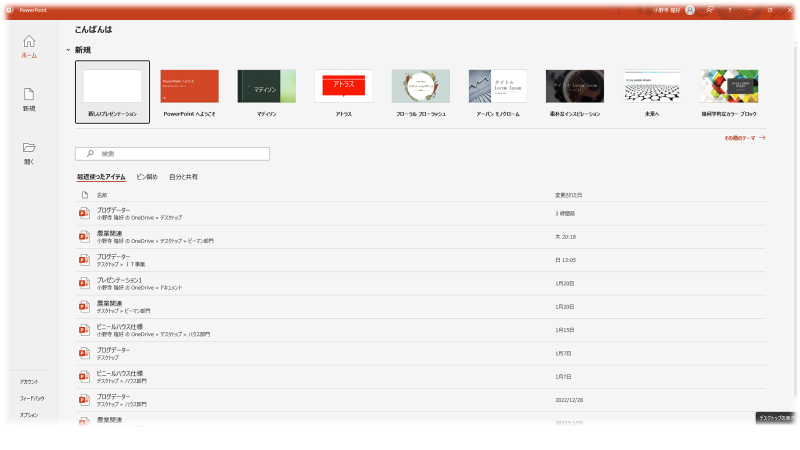Click the PowerPoint file icon for プレゼンテーション1
800x450 pixels.
point(85,283)
